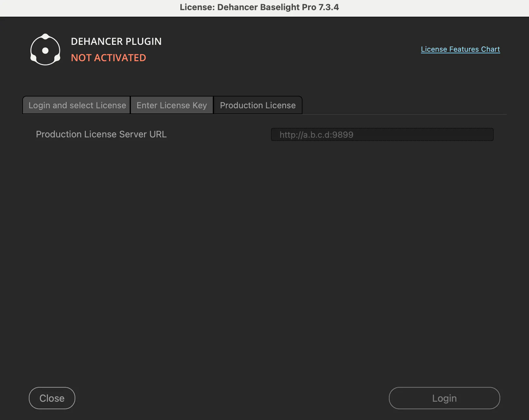Open the Enter License Key tab

(x=172, y=105)
